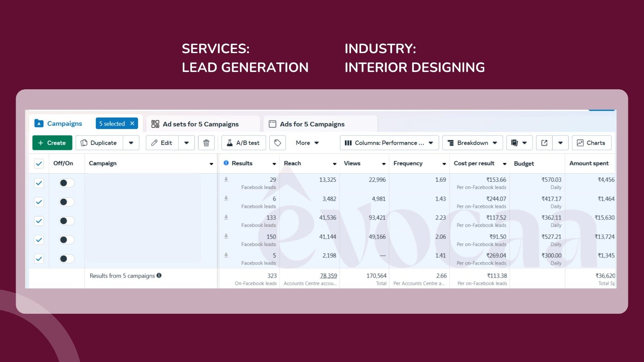Open the Breakdown dropdown
This screenshot has width=644, height=362.
(473, 143)
